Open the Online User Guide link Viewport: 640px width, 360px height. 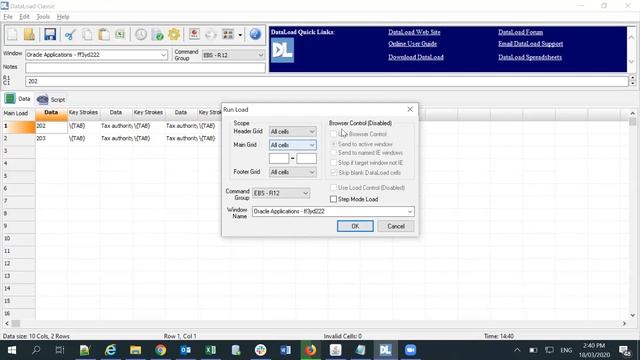[x=412, y=44]
